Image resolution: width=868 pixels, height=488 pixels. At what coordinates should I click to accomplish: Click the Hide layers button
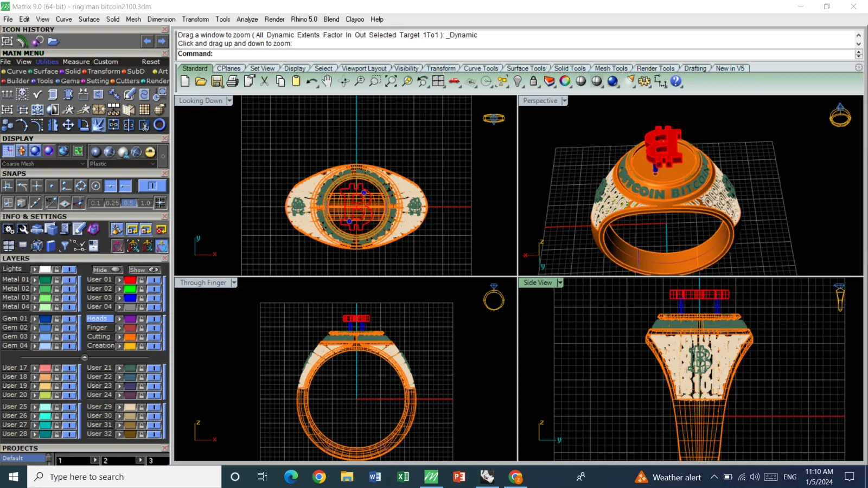[x=107, y=269]
